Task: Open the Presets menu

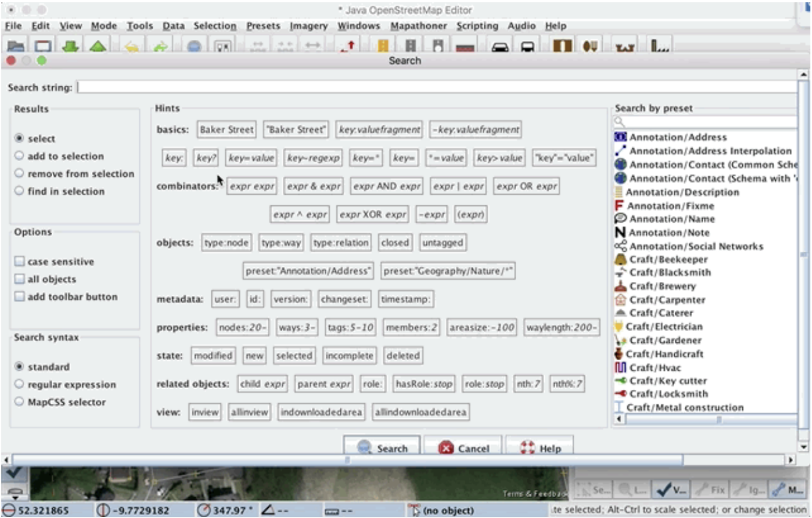Action: click(263, 26)
